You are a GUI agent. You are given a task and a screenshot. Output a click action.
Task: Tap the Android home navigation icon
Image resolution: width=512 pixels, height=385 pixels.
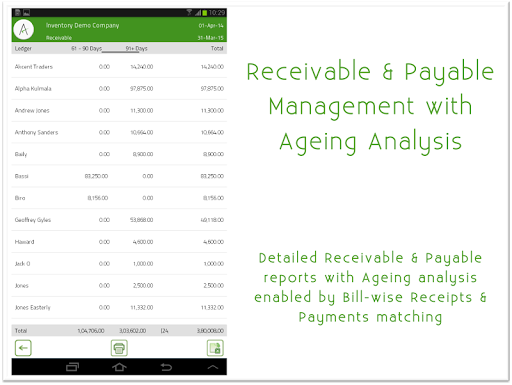click(119, 367)
